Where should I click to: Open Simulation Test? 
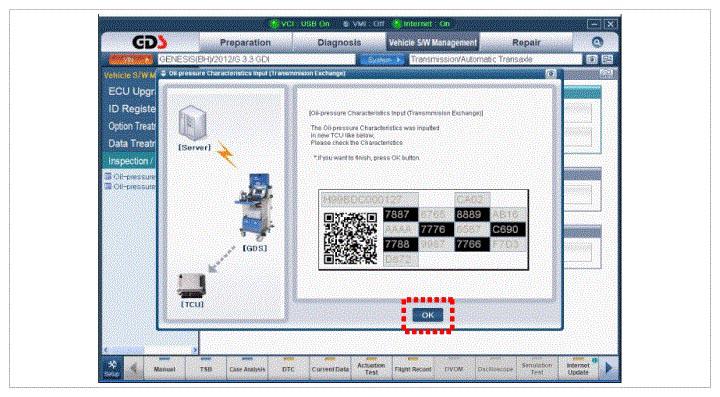click(x=537, y=368)
